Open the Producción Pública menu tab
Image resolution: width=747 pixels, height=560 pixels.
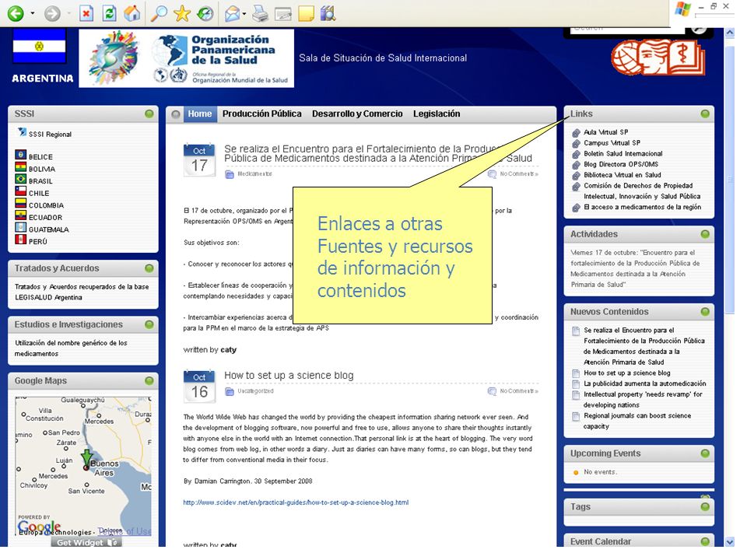tap(262, 114)
